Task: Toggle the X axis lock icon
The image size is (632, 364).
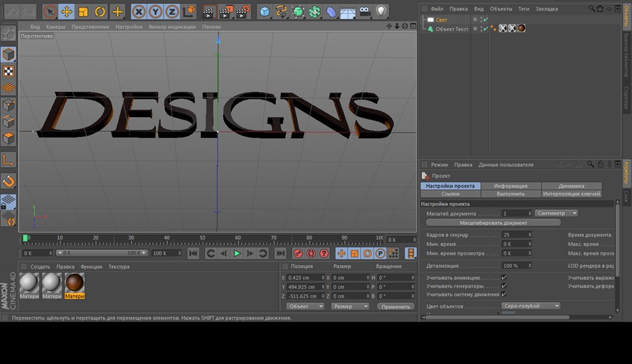Action: 138,12
